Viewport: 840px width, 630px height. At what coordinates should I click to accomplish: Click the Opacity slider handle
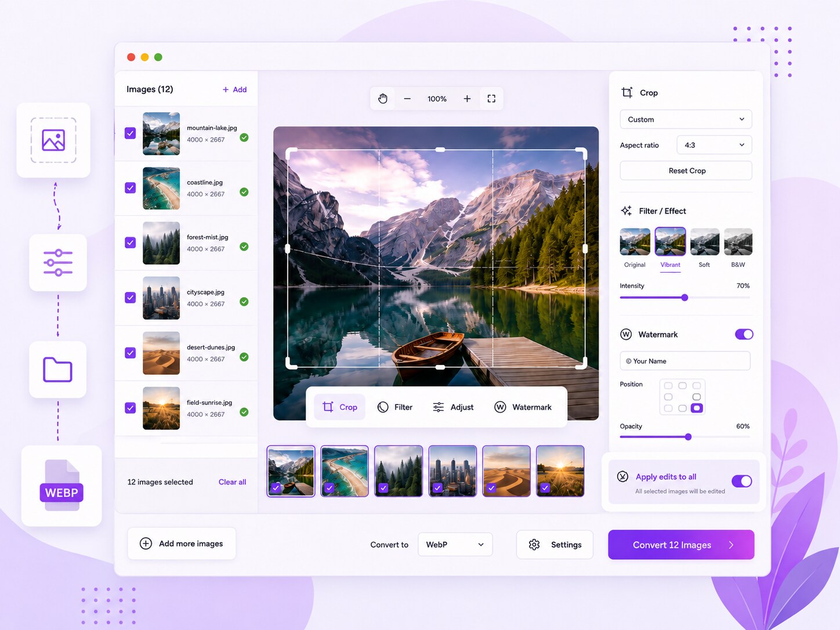coord(688,437)
